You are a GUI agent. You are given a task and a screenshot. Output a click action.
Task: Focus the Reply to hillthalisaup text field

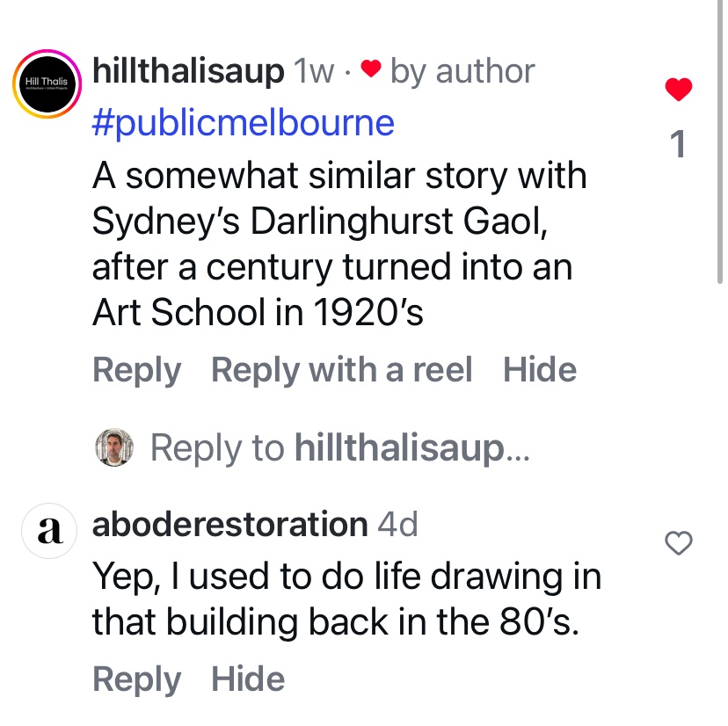point(340,448)
